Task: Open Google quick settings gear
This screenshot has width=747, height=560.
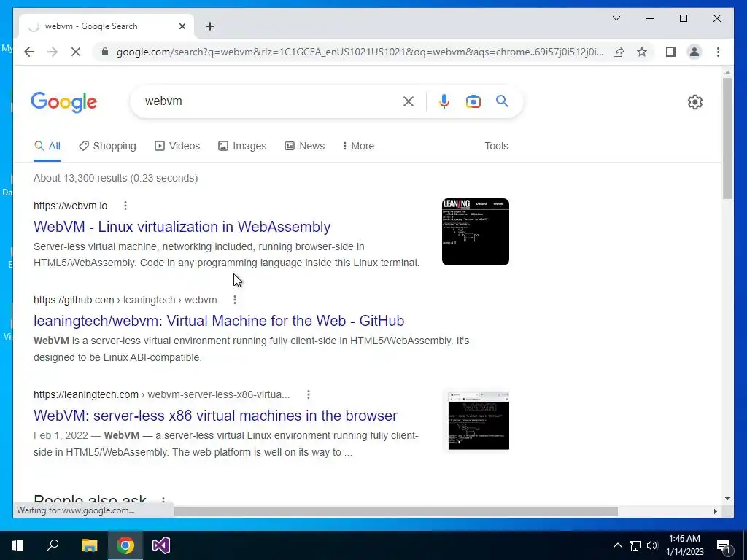Action: click(x=695, y=102)
